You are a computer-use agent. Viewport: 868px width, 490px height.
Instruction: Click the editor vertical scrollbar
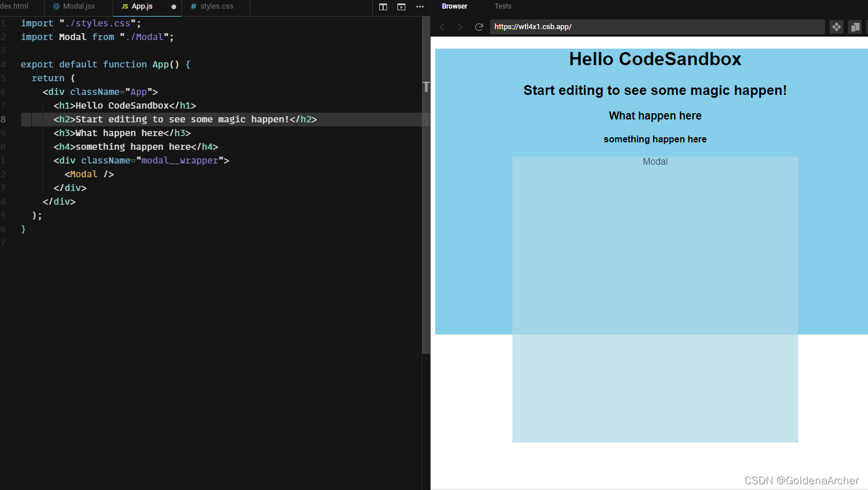coord(426,186)
